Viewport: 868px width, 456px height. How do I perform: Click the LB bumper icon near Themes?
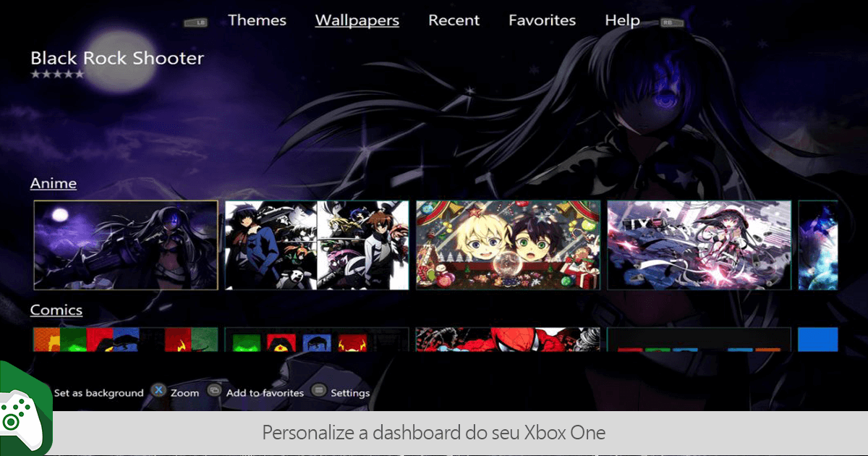click(x=196, y=22)
